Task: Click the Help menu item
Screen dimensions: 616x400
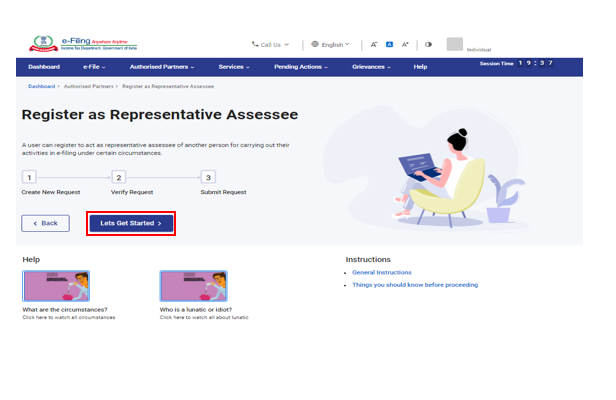Action: tap(420, 67)
